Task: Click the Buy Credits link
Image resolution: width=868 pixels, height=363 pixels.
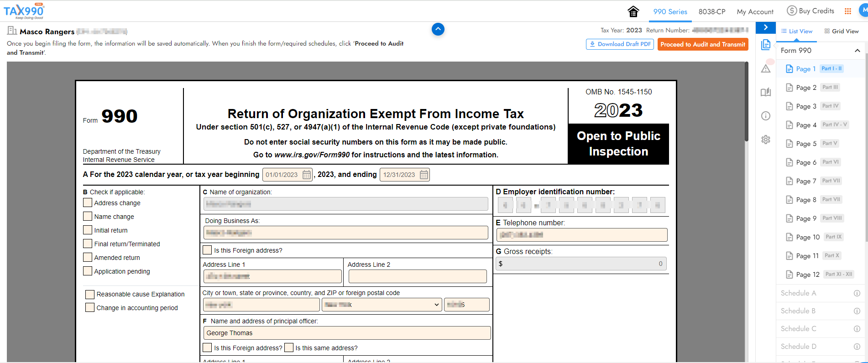Action: click(816, 11)
